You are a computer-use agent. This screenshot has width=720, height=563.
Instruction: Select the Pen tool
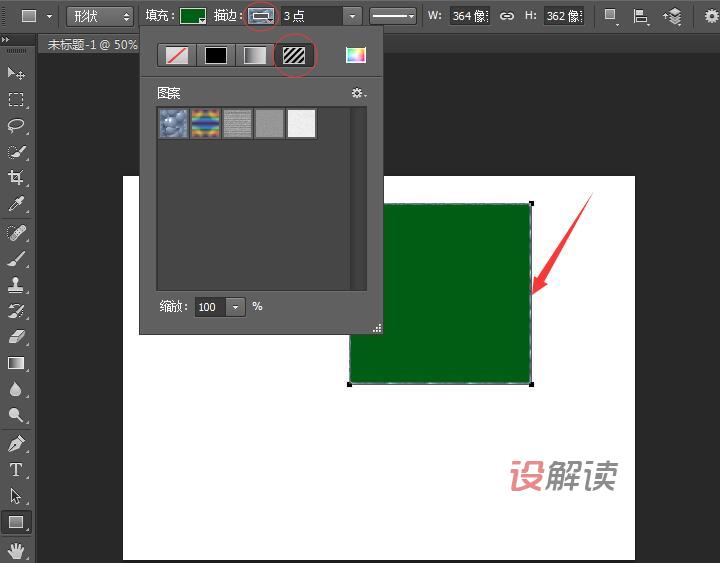[x=16, y=443]
